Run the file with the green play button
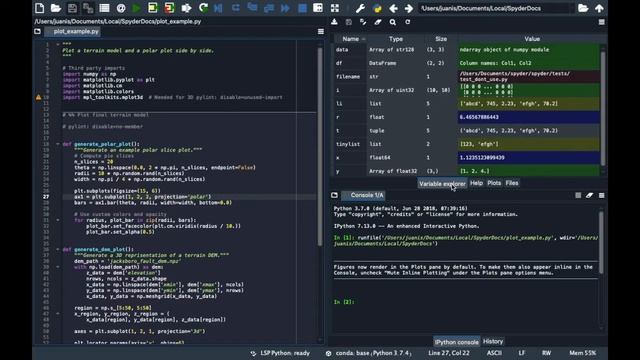The height and width of the screenshot is (360, 640). pos(137,8)
